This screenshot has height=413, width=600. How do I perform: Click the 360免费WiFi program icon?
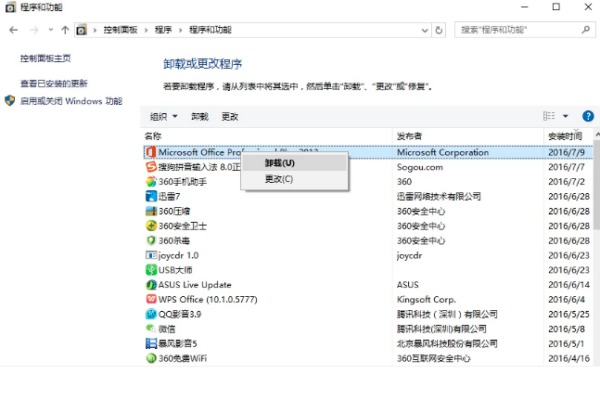tap(150, 357)
